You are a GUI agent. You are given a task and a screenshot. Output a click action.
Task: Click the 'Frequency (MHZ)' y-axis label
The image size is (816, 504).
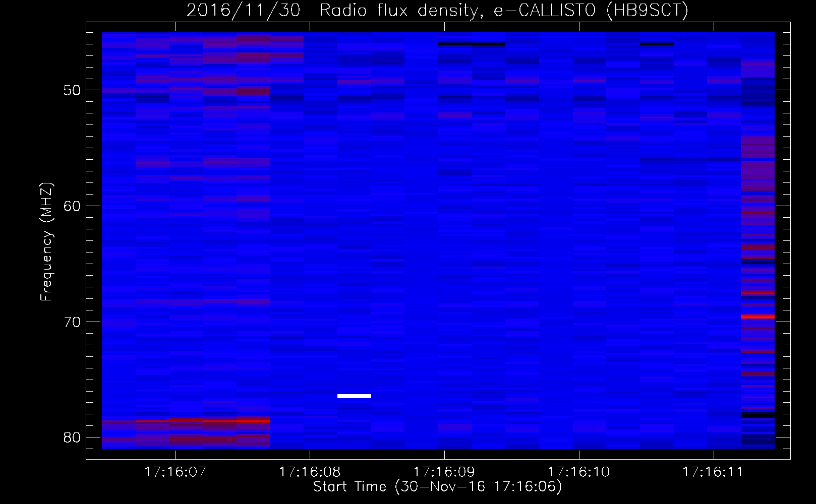46,242
